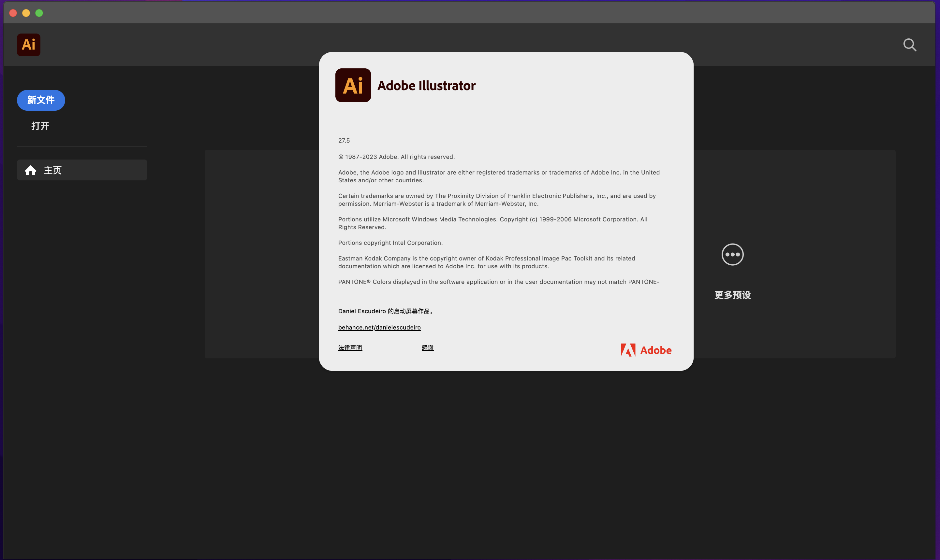The width and height of the screenshot is (940, 560).
Task: Create a new file with 新文件 button
Action: 41,100
